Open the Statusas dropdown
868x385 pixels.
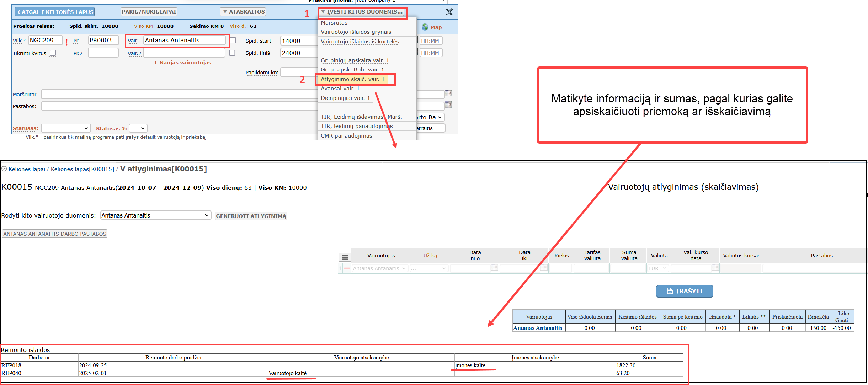(x=66, y=128)
